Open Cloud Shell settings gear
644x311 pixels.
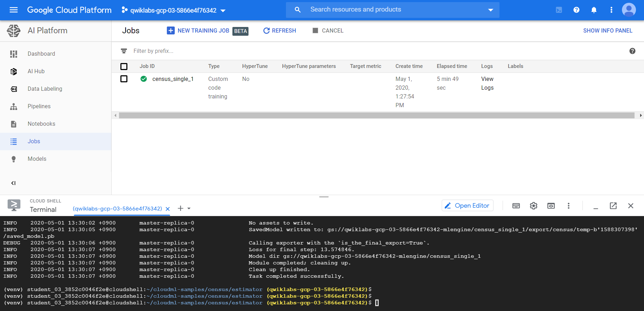click(533, 206)
